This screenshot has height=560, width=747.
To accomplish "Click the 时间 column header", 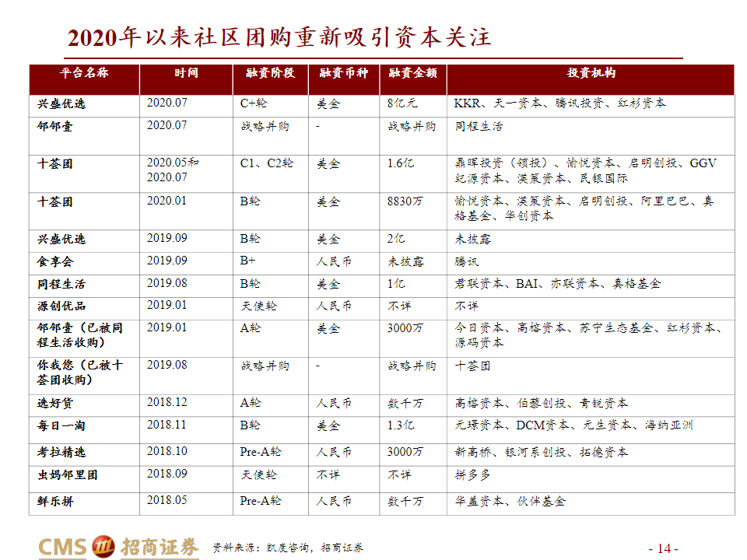I will [186, 73].
